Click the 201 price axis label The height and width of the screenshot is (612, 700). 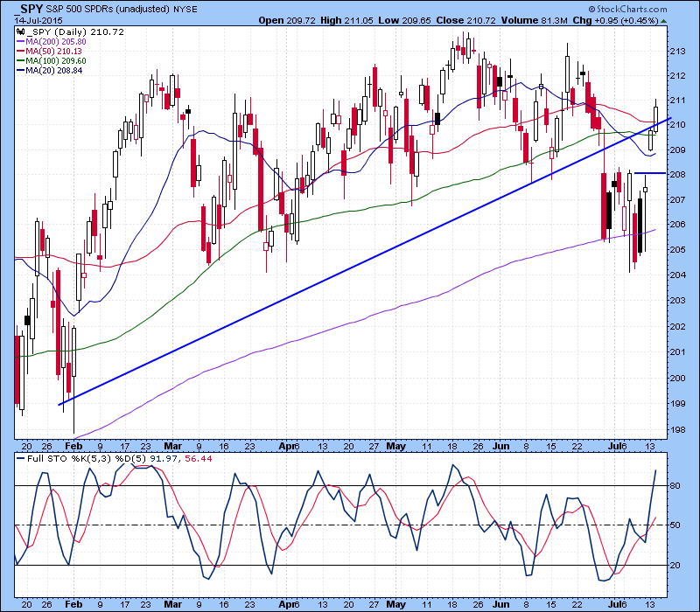(x=677, y=352)
